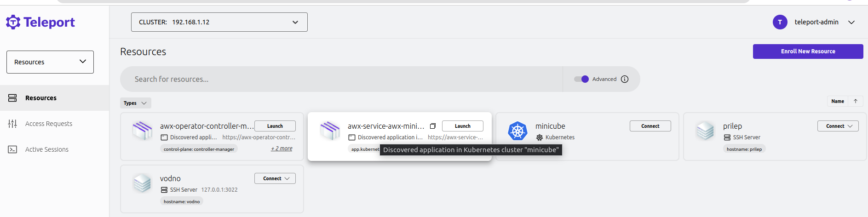Focus the Search for resources field
The image size is (868, 217).
(x=341, y=79)
